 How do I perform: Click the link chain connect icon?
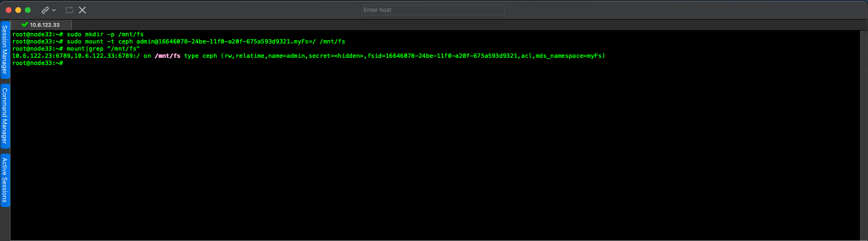point(45,10)
